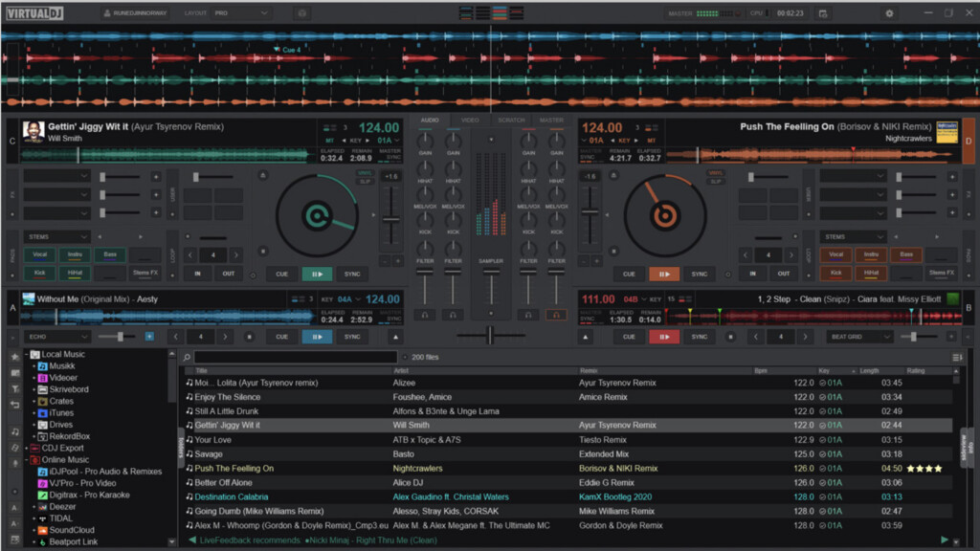Image resolution: width=980 pixels, height=551 pixels.
Task: Toggle the orange headphone cue button in mixer
Action: pos(556,315)
